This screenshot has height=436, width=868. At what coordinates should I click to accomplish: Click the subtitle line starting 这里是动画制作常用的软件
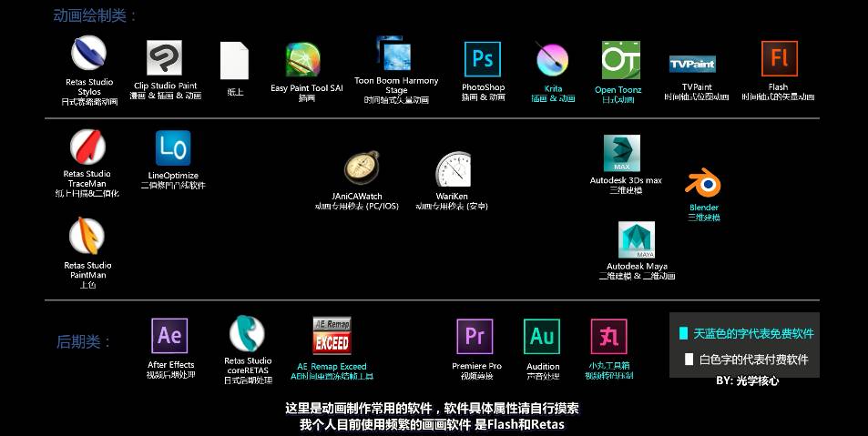pos(433,409)
